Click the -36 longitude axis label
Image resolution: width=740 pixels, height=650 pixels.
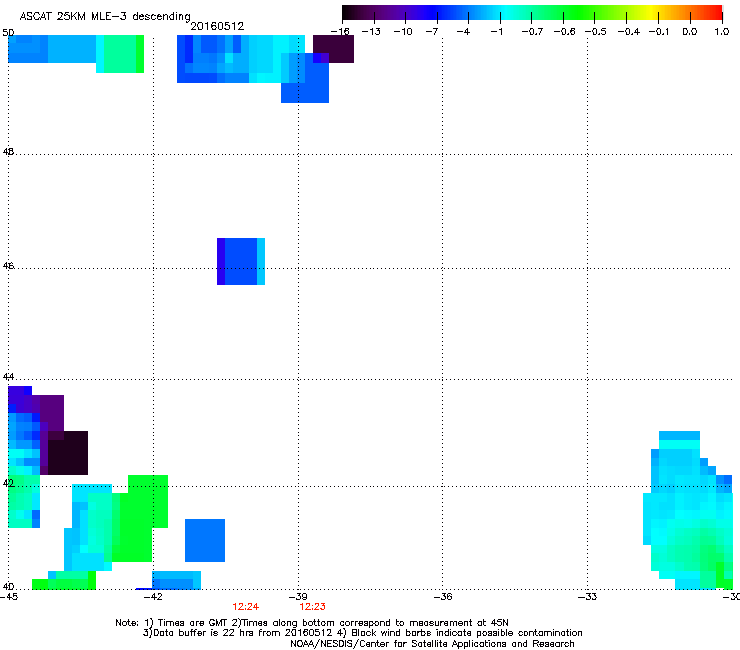[443, 597]
